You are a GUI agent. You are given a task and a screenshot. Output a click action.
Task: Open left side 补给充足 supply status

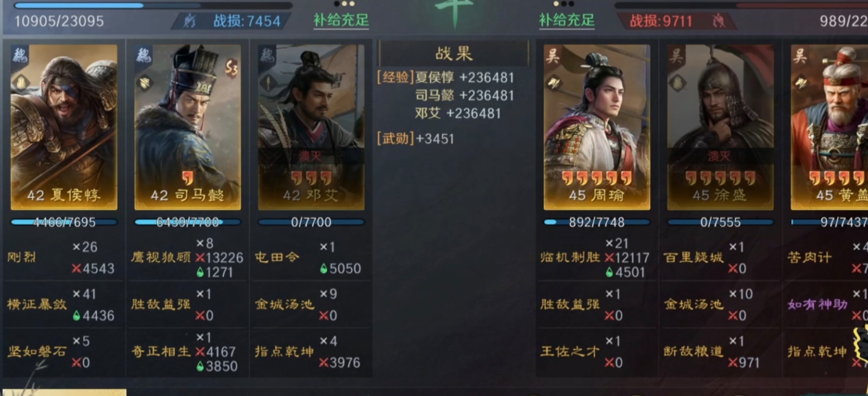coord(341,21)
